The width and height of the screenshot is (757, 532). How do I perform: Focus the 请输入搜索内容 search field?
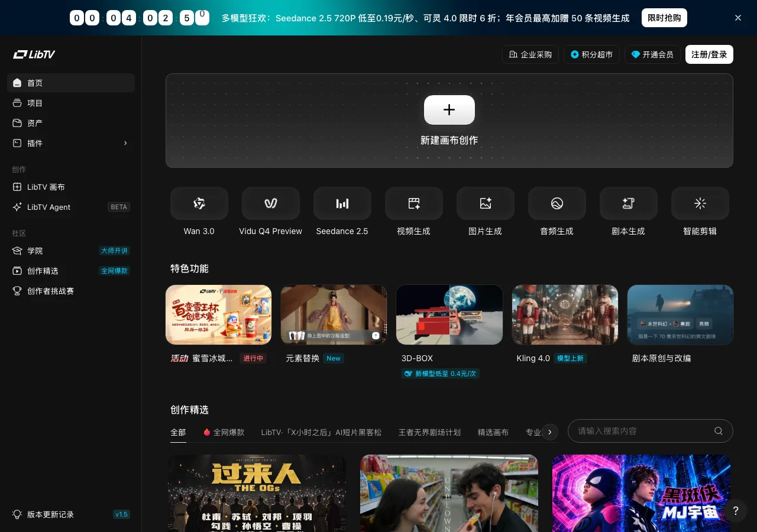(651, 431)
